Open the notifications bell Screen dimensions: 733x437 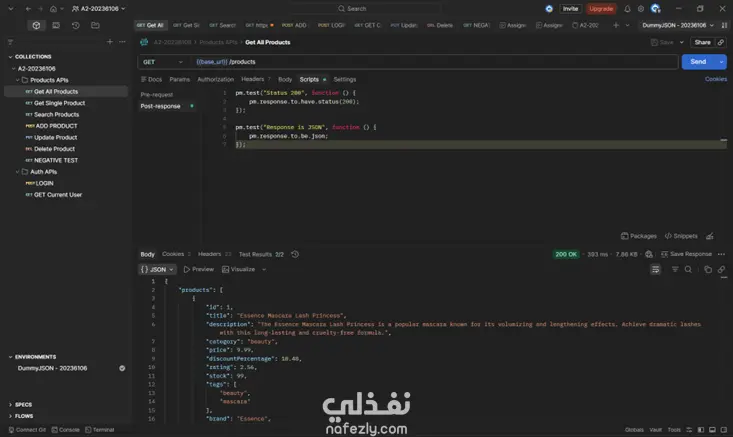tap(627, 8)
